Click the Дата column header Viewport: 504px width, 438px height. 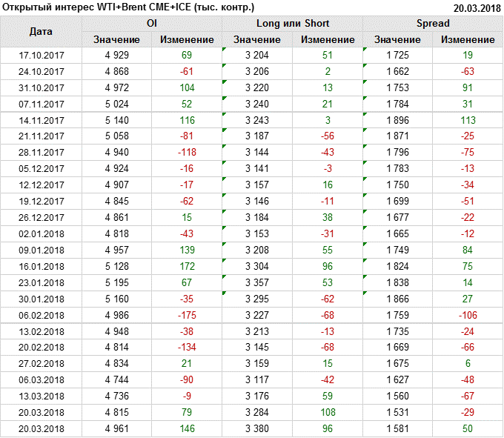pos(41,31)
